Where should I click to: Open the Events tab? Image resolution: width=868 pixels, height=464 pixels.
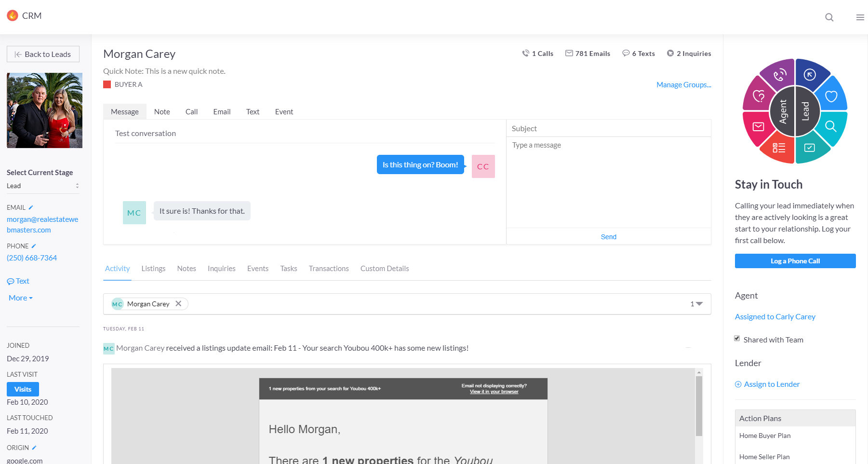pos(258,269)
